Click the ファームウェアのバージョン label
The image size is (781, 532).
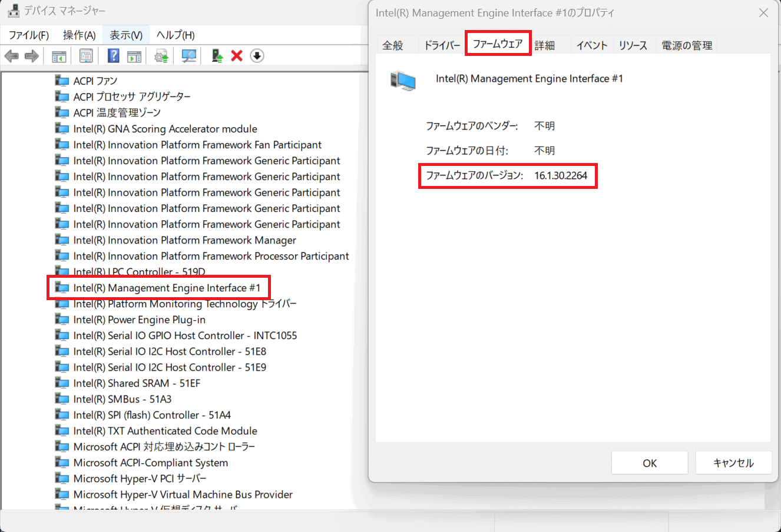(474, 175)
